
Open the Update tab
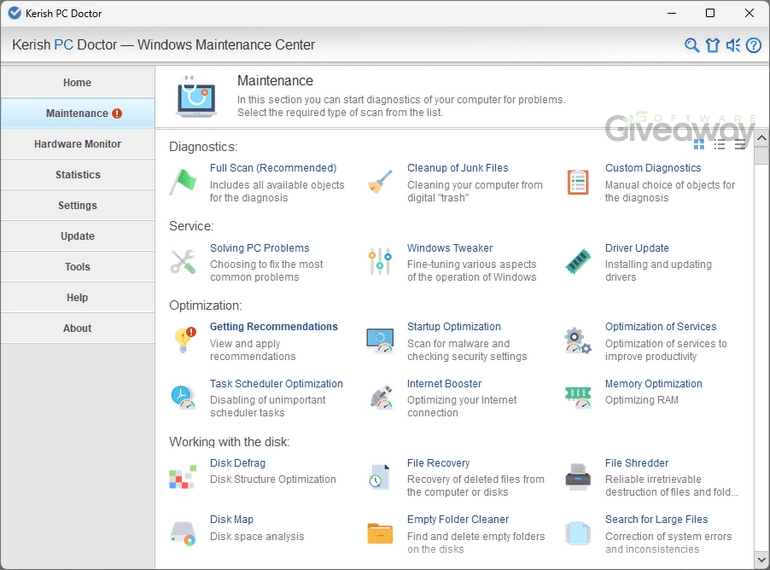pyautogui.click(x=77, y=236)
